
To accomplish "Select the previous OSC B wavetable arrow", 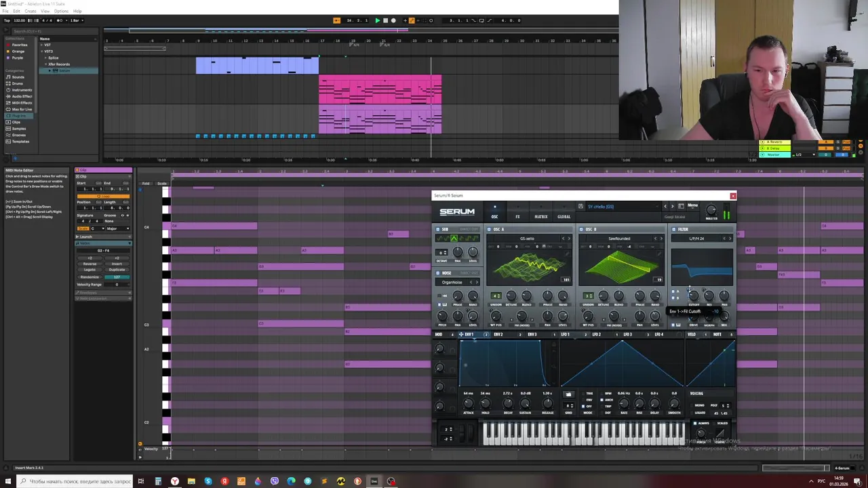I will [x=656, y=239].
